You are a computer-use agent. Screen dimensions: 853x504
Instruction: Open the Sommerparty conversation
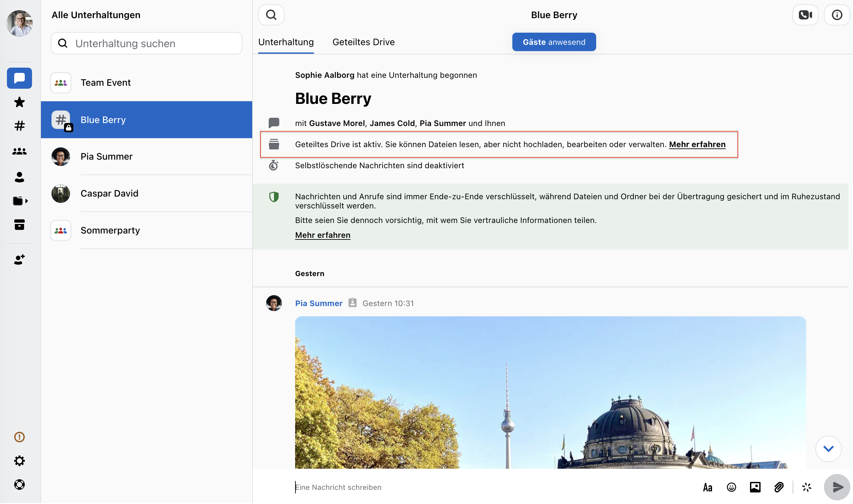147,231
